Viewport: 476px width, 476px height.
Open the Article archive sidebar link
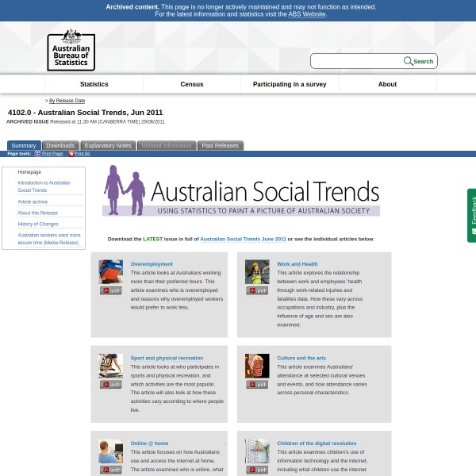33,202
